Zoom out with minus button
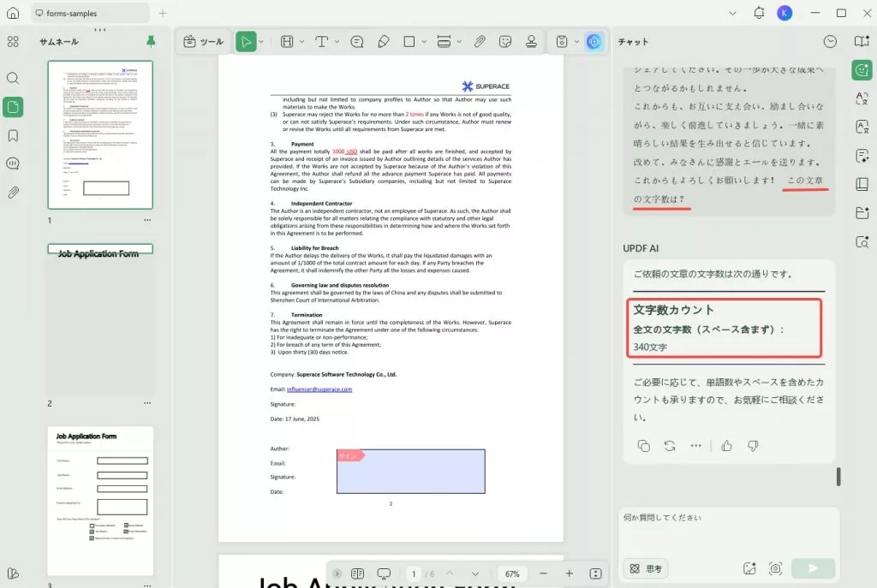Image resolution: width=877 pixels, height=588 pixels. pos(543,573)
